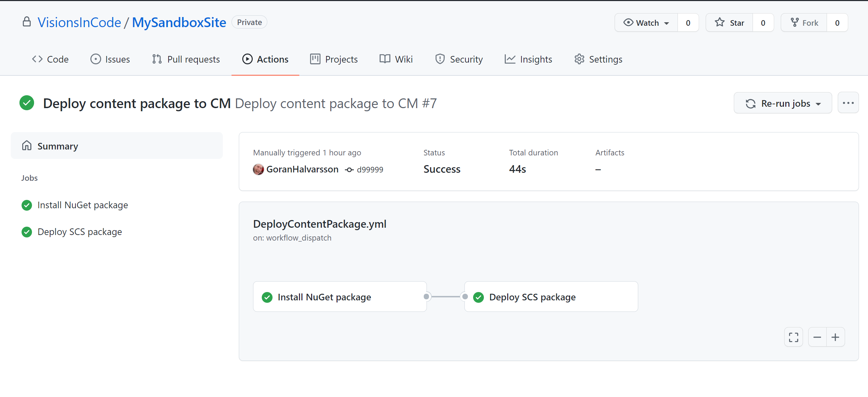This screenshot has width=868, height=397.
Task: Click the commit d99999 link
Action: (370, 170)
